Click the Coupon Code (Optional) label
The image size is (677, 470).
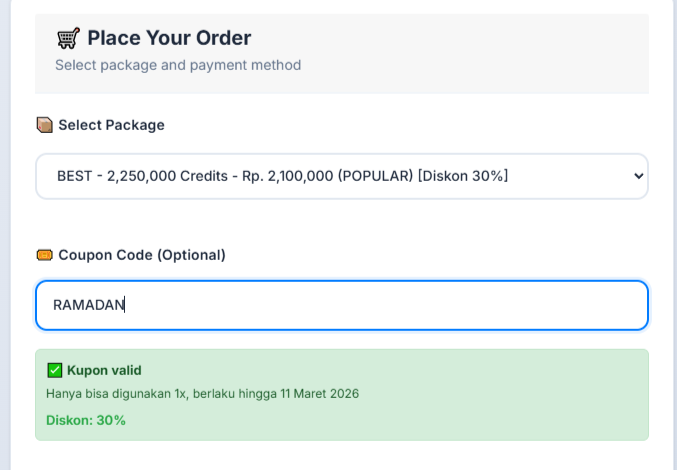pyautogui.click(x=142, y=255)
